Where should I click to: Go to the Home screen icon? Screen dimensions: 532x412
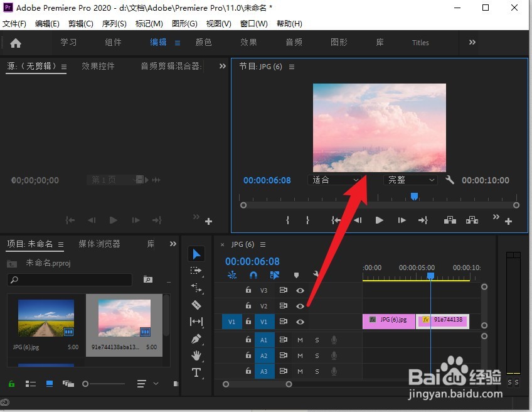pyautogui.click(x=16, y=43)
